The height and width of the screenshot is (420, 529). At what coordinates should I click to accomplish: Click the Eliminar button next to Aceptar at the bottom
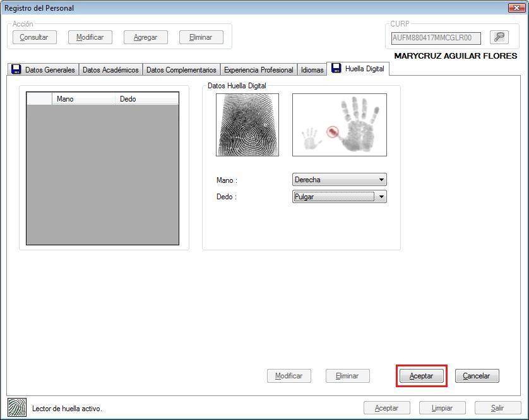click(x=347, y=375)
